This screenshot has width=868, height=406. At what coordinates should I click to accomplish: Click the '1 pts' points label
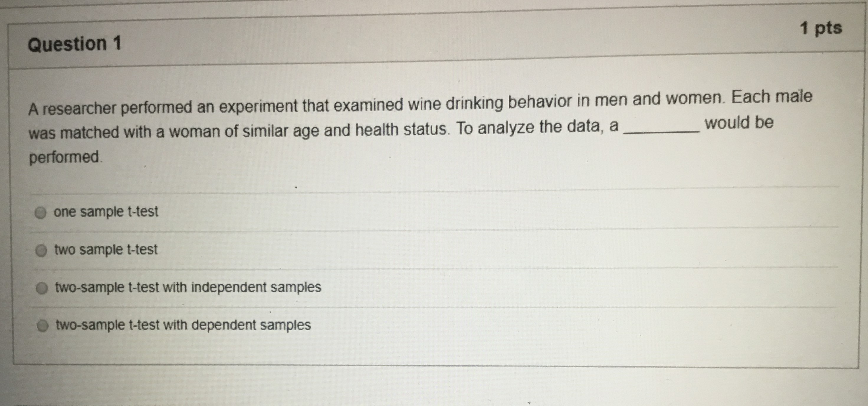pos(821,28)
